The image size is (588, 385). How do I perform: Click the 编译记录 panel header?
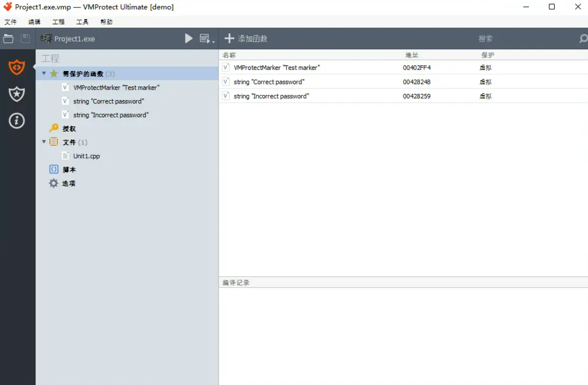tap(403, 283)
